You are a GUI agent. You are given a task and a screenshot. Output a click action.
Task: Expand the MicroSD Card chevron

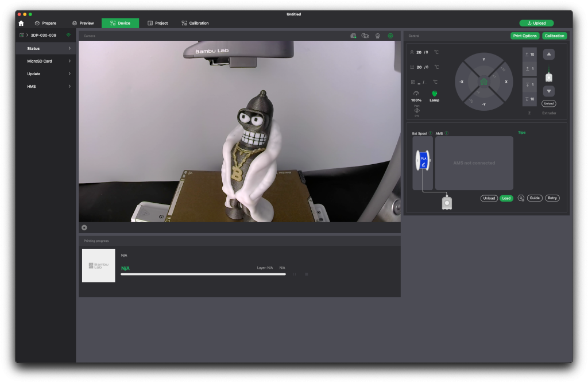tap(69, 61)
